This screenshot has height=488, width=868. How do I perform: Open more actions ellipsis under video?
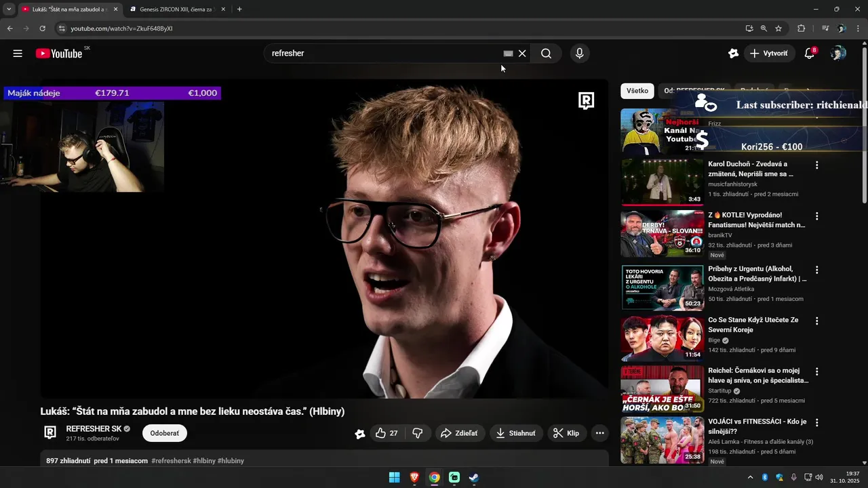pyautogui.click(x=599, y=433)
